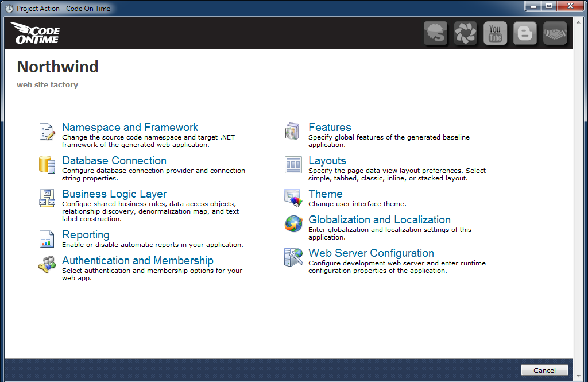Click the Theme color palette icon
Screen dimensions: 588x382
point(293,198)
